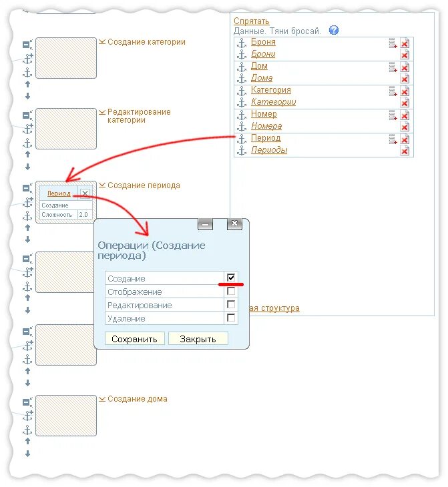Click the anchor-plus icon beside 'Создание периода'

tap(28, 202)
